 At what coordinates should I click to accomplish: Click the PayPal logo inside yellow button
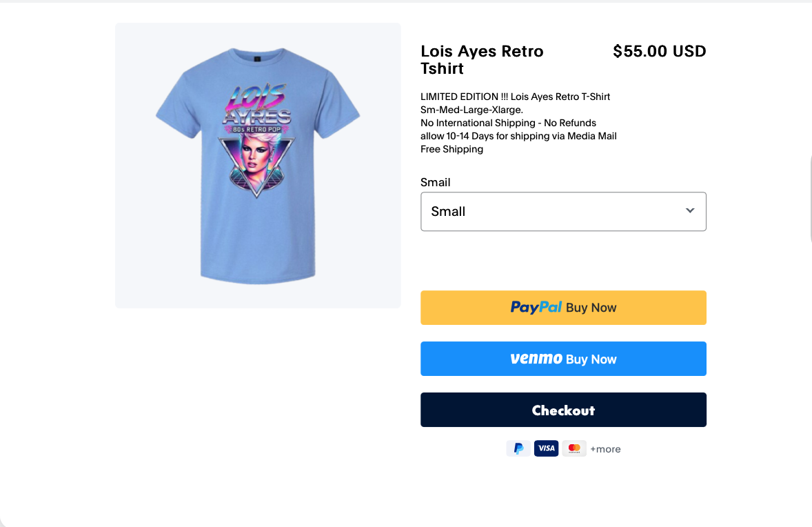(536, 307)
